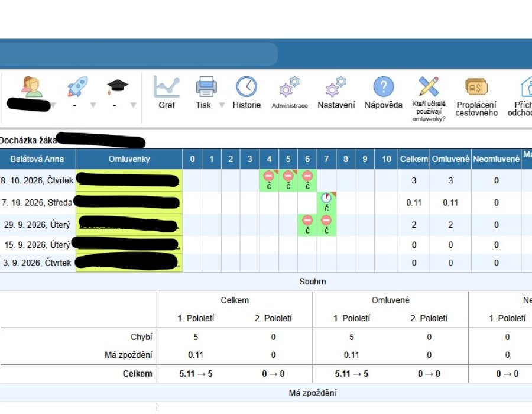Open Nastavení settings icon
This screenshot has height=414, width=532.
point(336,87)
